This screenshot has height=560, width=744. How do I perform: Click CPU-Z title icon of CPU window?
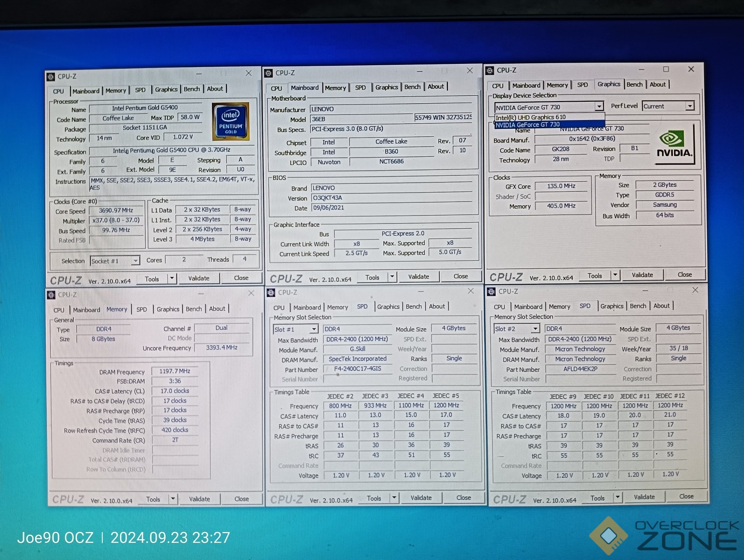pos(51,77)
